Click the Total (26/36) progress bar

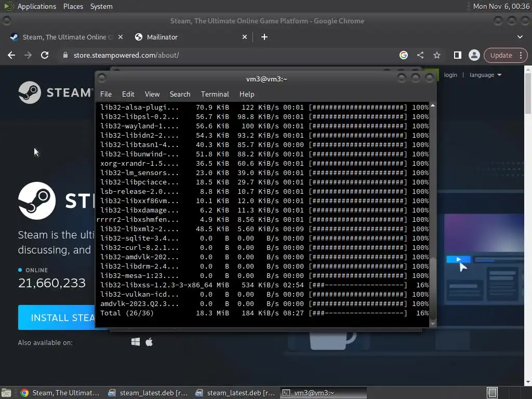coord(357,313)
